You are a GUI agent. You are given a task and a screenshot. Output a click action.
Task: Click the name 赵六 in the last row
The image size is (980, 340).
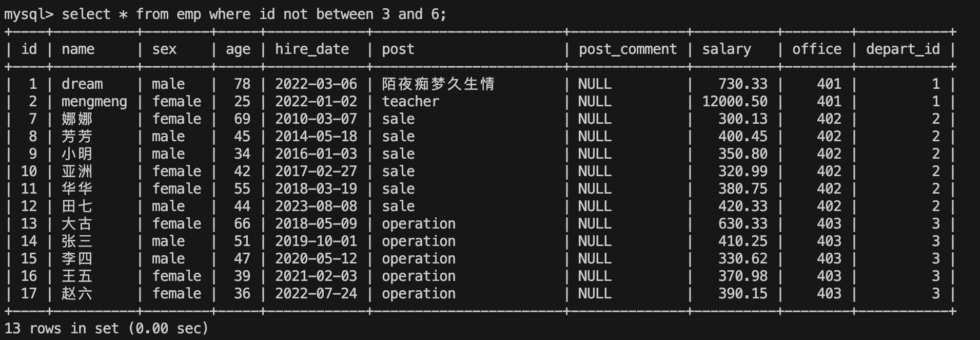click(x=77, y=294)
